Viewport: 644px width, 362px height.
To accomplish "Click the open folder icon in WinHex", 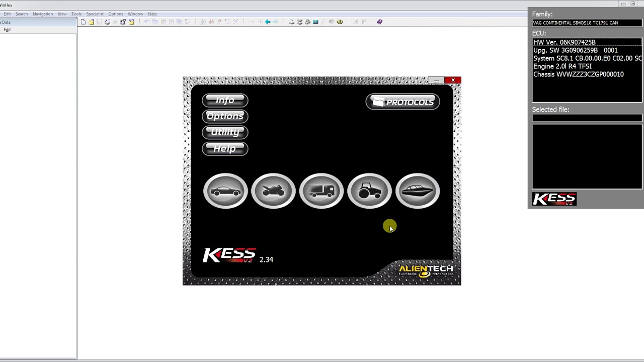I will [x=131, y=22].
